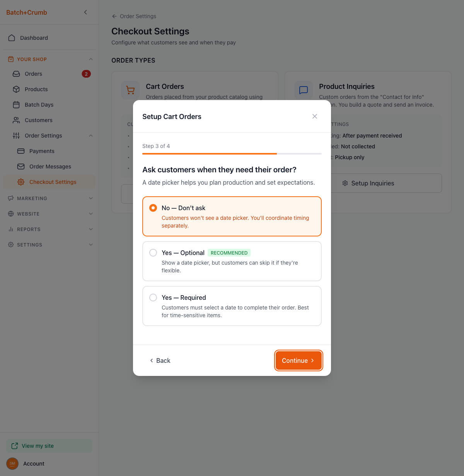
Task: Click the Continue button
Action: 298,360
